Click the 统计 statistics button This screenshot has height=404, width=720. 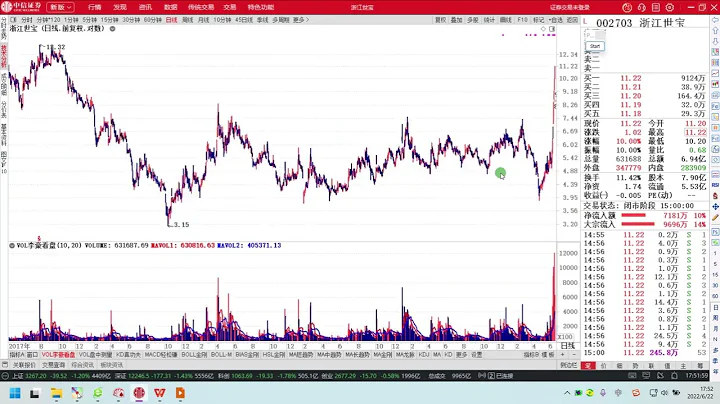coord(489,20)
